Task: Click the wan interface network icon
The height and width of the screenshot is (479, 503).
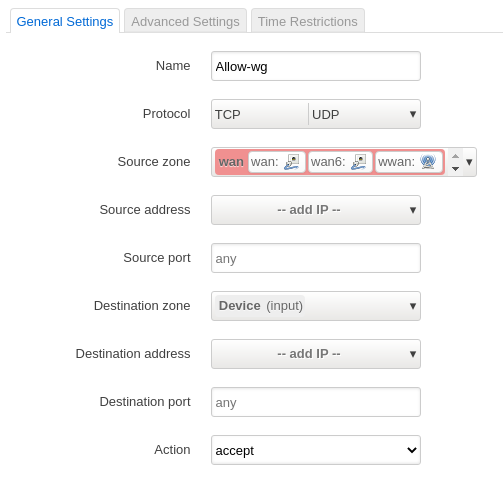Action: click(x=292, y=162)
